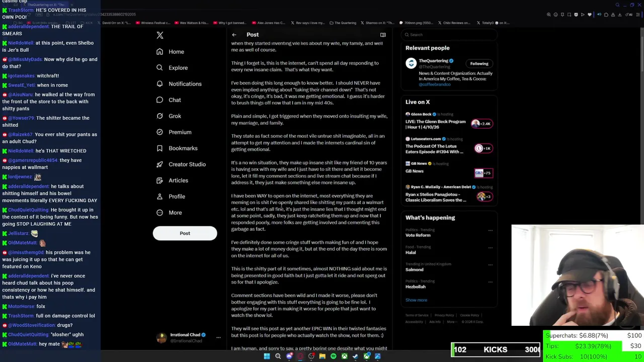
Task: Open File Explorer from the taskbar
Action: 323,356
